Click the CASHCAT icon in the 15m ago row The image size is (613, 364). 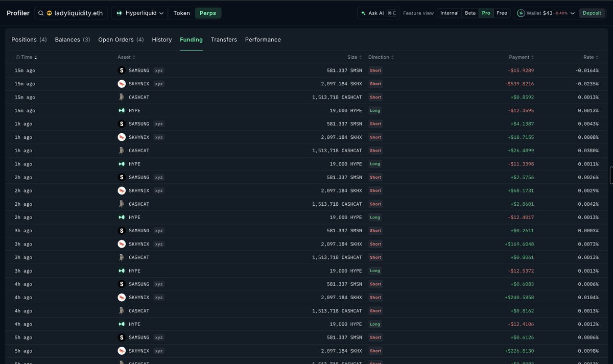[122, 97]
